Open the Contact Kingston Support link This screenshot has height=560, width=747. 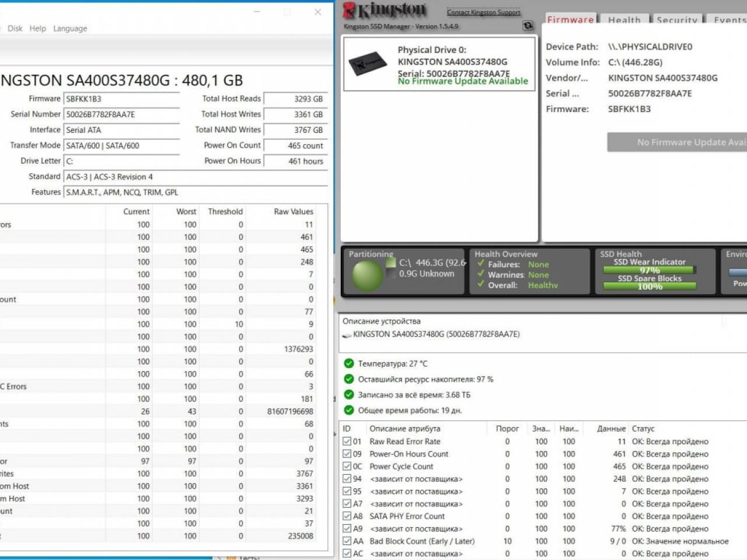[x=484, y=12]
